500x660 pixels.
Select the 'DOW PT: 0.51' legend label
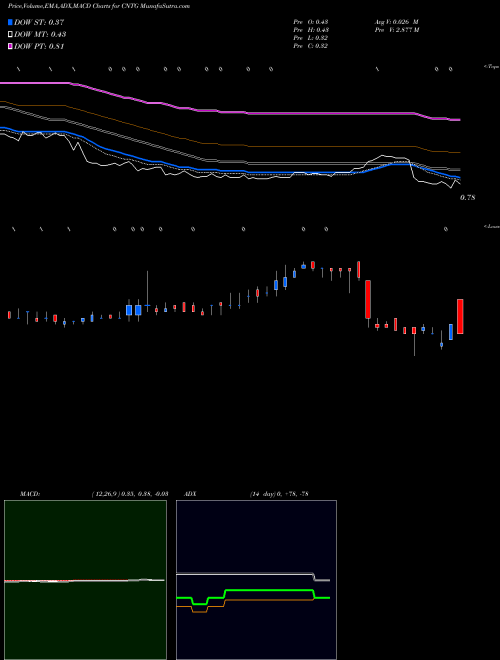click(39, 46)
